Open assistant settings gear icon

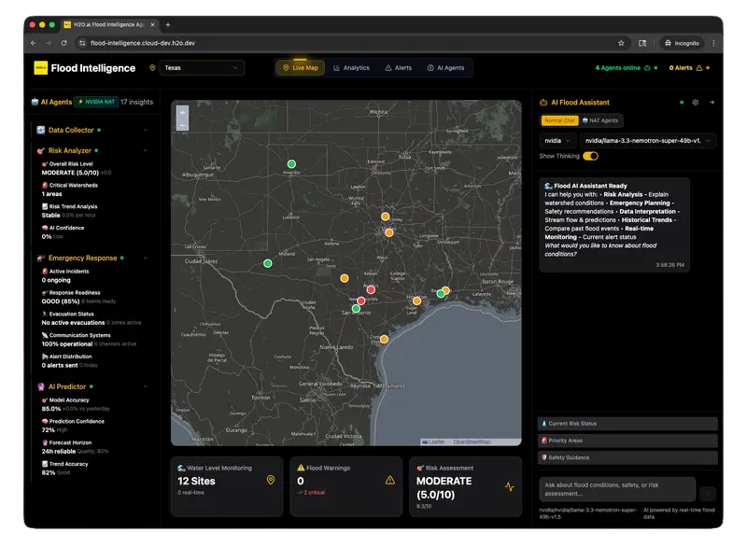click(x=695, y=103)
